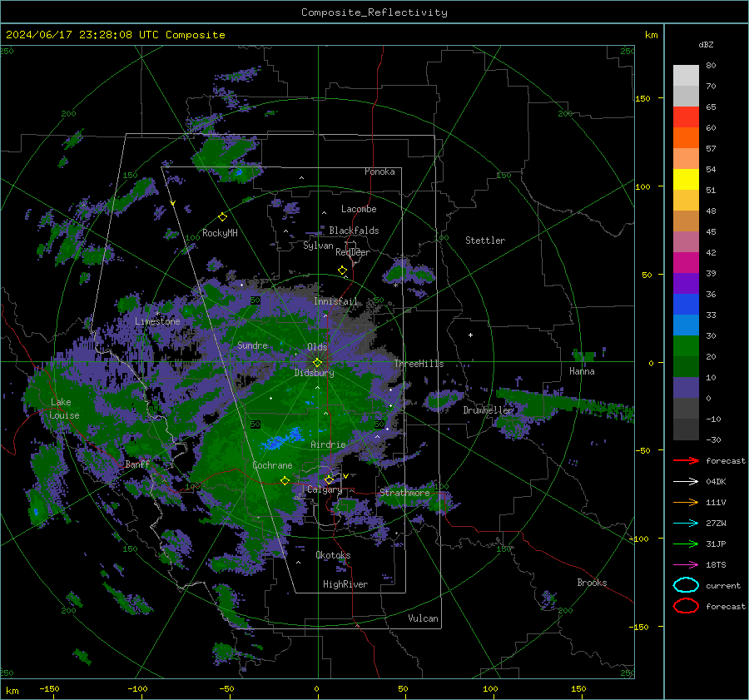Click the Banff town label
Image resolution: width=749 pixels, height=700 pixels.
[x=137, y=464]
